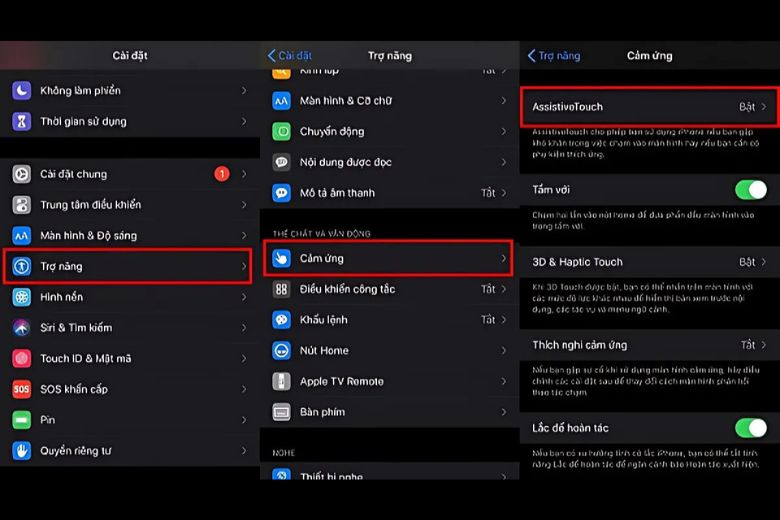
Task: Toggle the Tầm với switch
Action: tap(751, 190)
